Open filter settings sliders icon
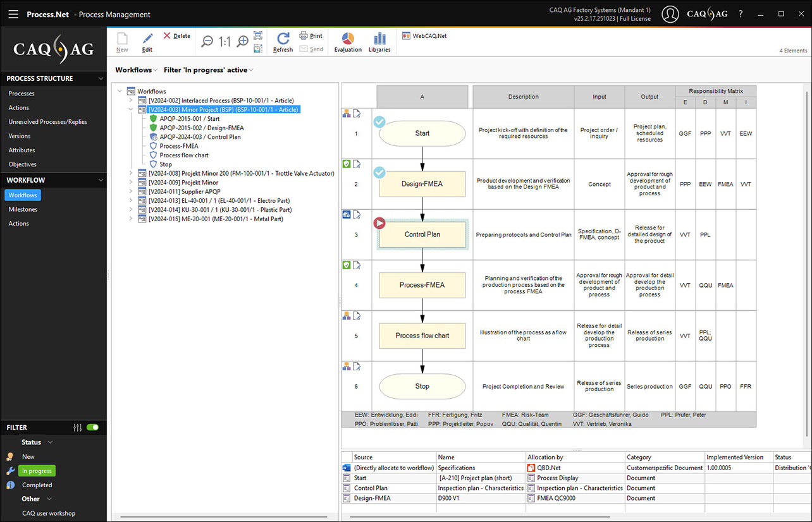This screenshot has width=812, height=522. [78, 428]
